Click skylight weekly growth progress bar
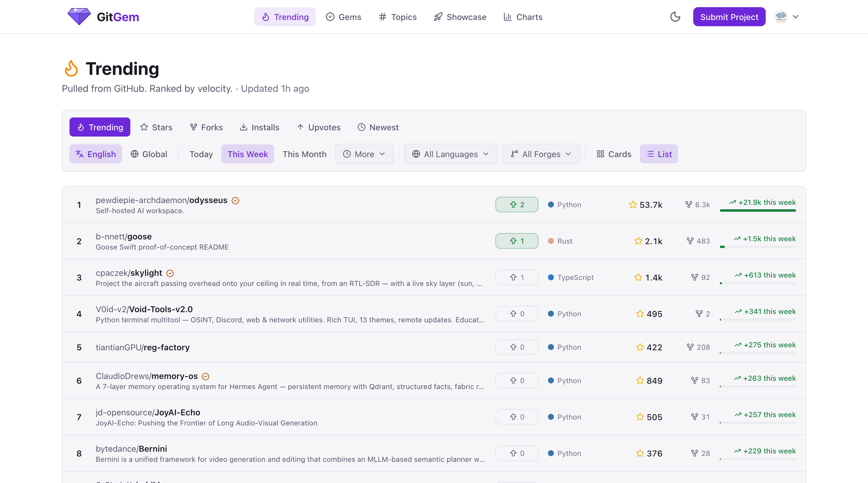868x483 pixels. [x=757, y=283]
